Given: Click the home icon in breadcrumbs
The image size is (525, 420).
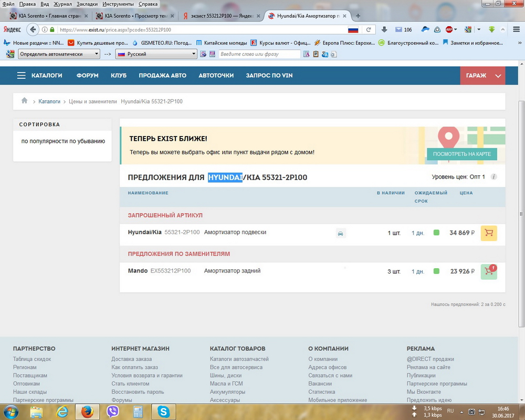Looking at the screenshot, I should coord(24,101).
